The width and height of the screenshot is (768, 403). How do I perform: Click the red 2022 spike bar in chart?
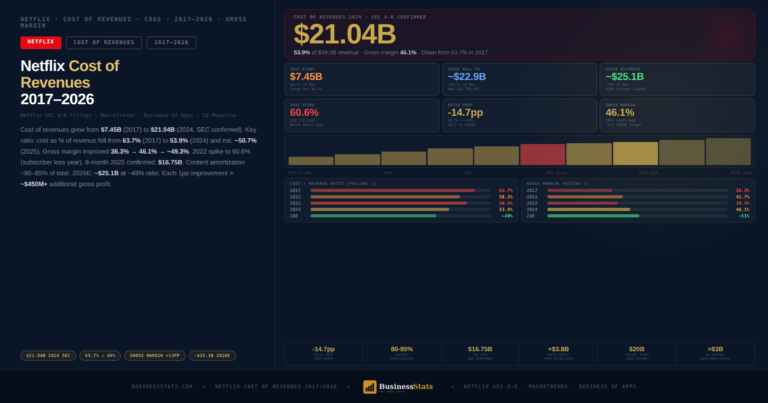pos(543,154)
